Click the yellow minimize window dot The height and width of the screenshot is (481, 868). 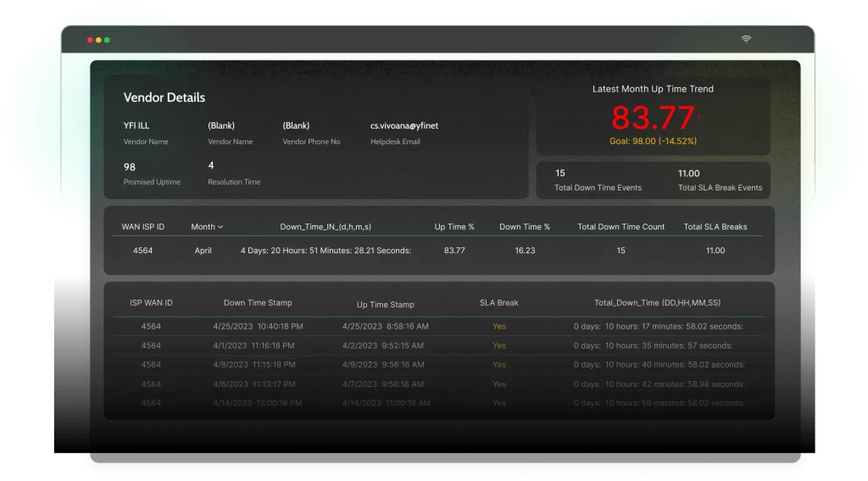point(98,40)
